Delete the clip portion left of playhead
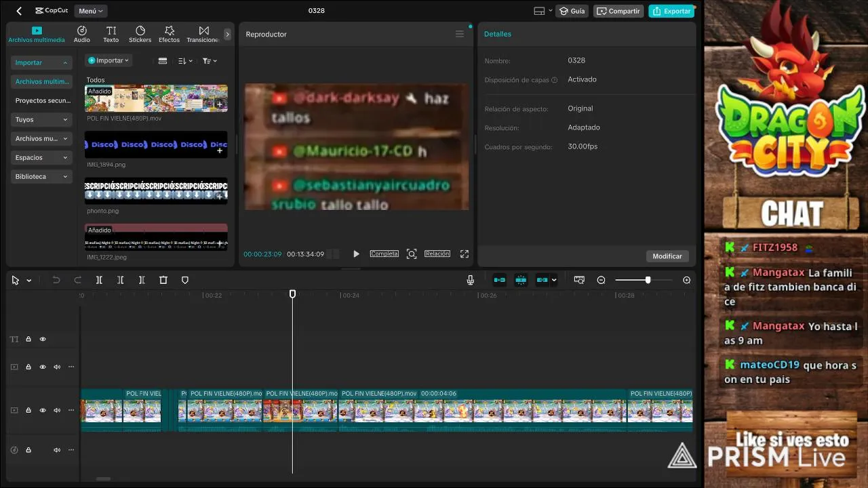 tap(120, 280)
